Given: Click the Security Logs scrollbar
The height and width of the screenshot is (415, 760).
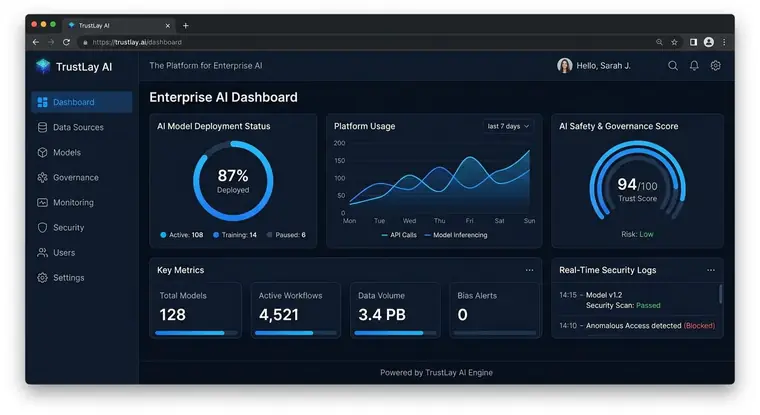Looking at the screenshot, I should [720, 294].
